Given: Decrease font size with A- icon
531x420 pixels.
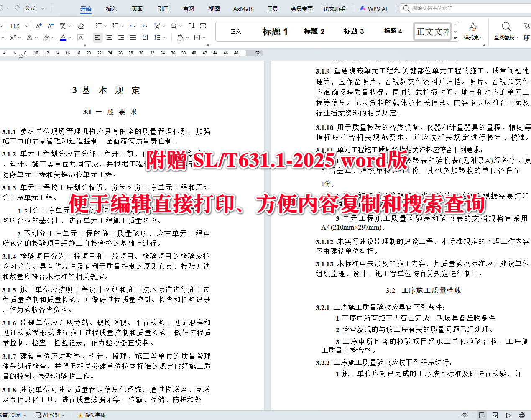Looking at the screenshot, I should (x=50, y=26).
